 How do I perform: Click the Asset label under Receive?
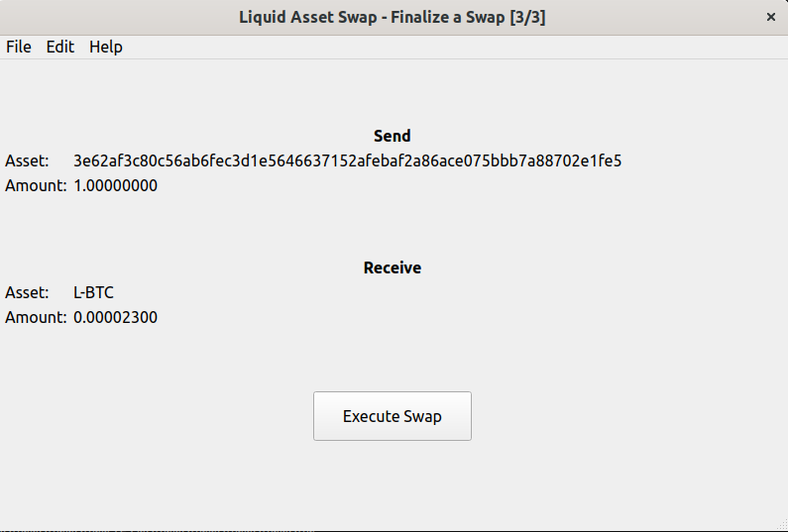(27, 292)
